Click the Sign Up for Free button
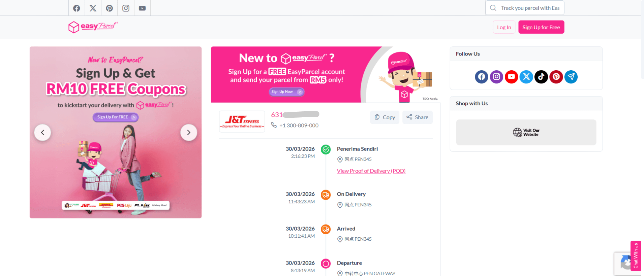The height and width of the screenshot is (276, 644). [x=541, y=27]
